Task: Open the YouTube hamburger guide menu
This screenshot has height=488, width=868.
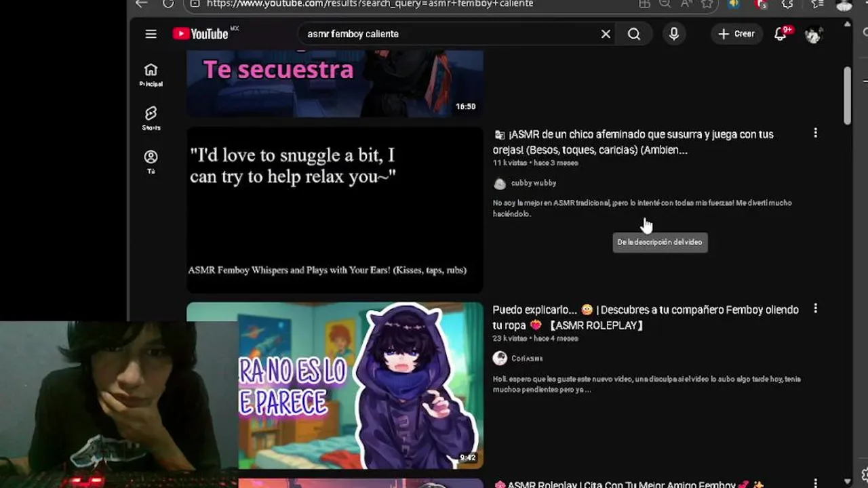Action: 151,34
